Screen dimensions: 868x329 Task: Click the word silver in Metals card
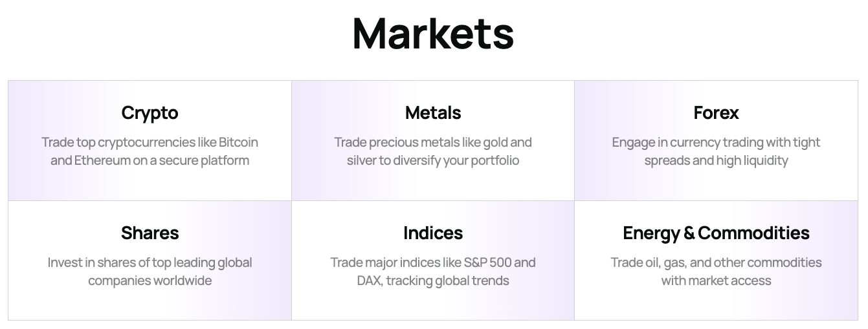click(x=362, y=160)
